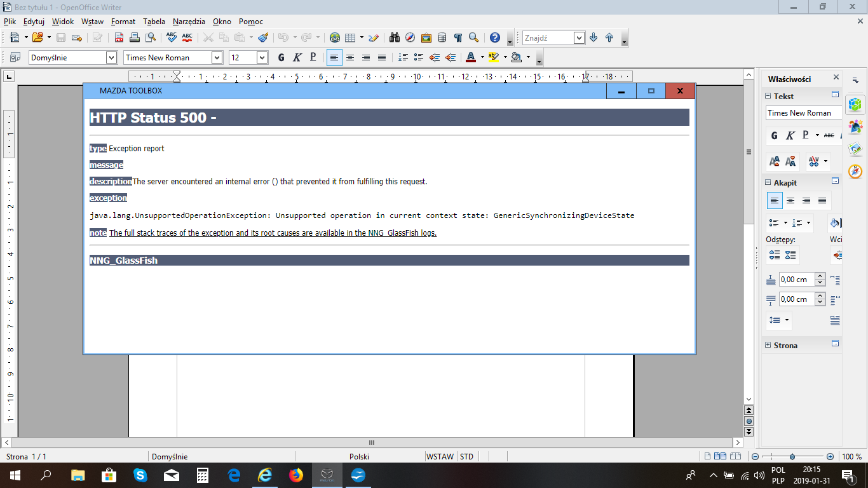The height and width of the screenshot is (488, 868).
Task: Toggle bold in the formatting toolbar
Action: click(x=281, y=57)
